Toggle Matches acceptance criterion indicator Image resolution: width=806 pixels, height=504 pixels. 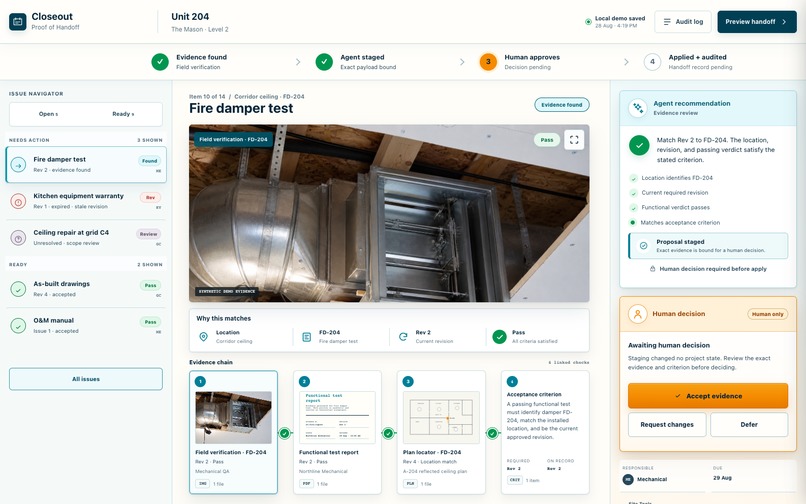click(633, 223)
